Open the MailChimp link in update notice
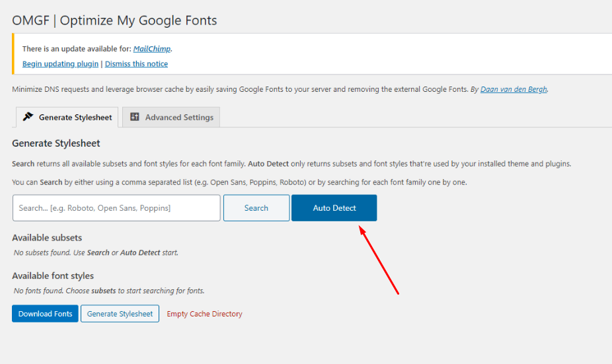612x364 pixels. [151, 49]
